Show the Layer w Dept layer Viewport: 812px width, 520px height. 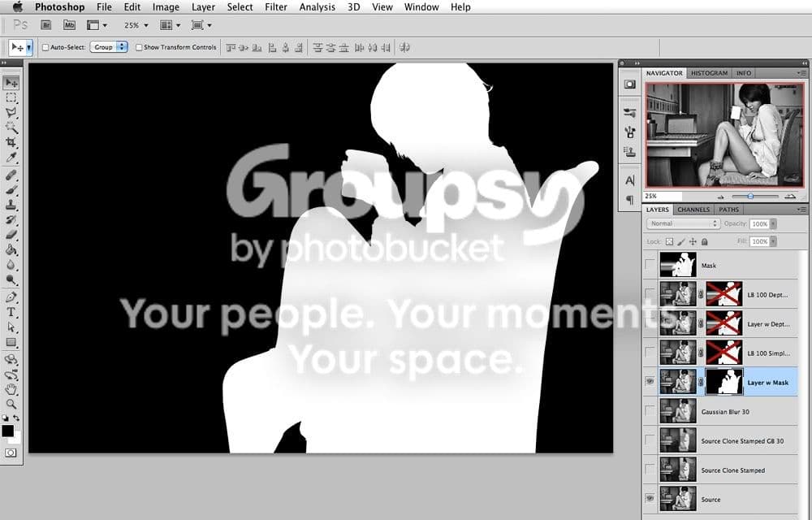650,323
